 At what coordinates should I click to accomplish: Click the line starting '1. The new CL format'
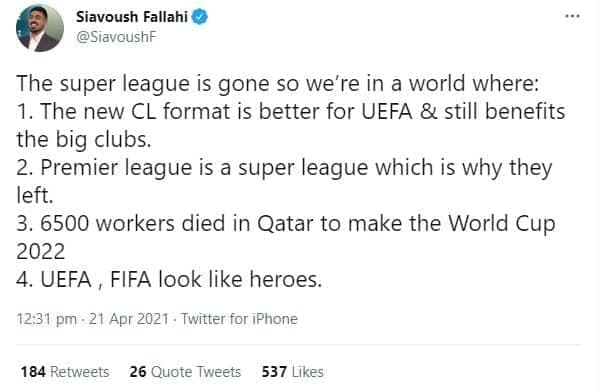tap(291, 112)
